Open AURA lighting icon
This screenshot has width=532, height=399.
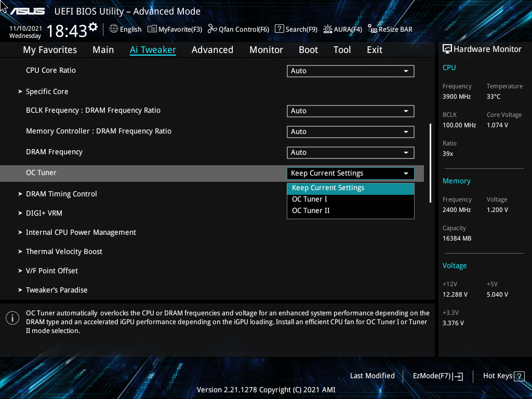328,29
